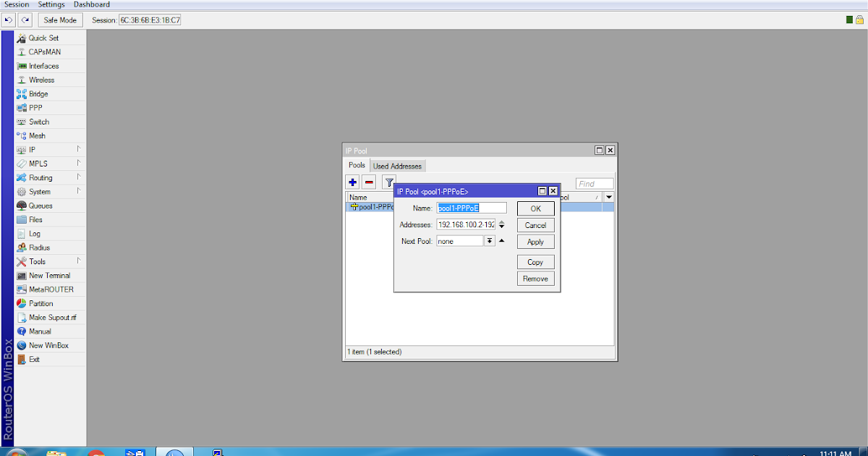This screenshot has width=868, height=456.
Task: Open the Switch section
Action: coord(39,122)
